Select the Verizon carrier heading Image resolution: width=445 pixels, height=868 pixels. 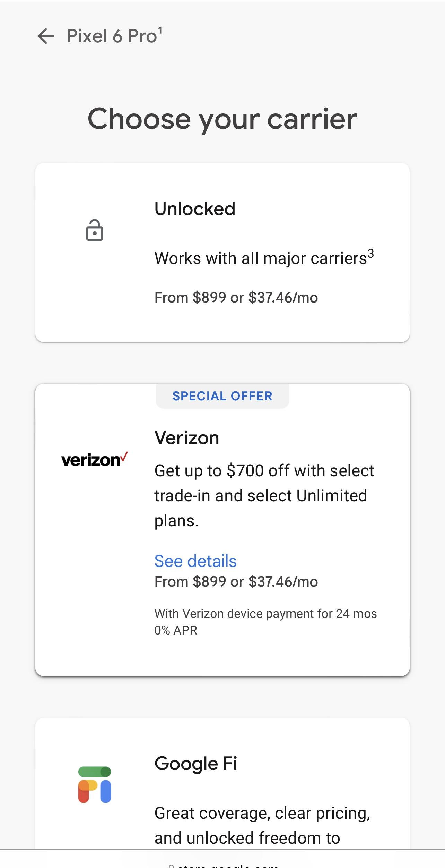coord(187,437)
